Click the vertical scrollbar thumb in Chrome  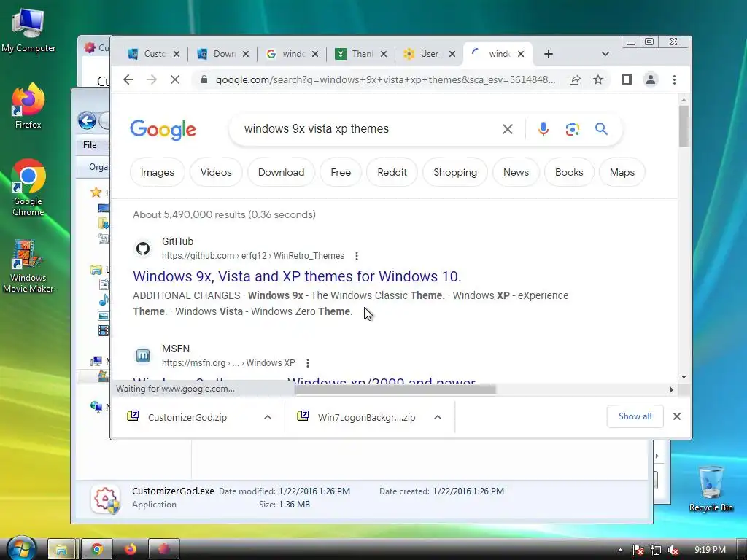(684, 126)
